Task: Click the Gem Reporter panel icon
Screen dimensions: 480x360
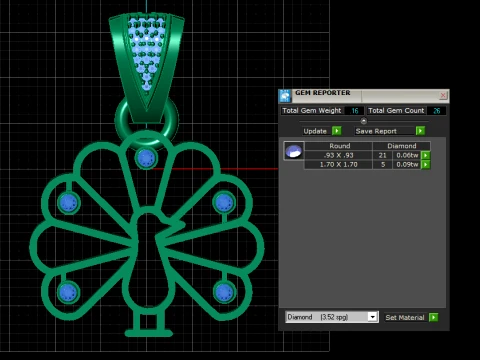Action: [285, 96]
